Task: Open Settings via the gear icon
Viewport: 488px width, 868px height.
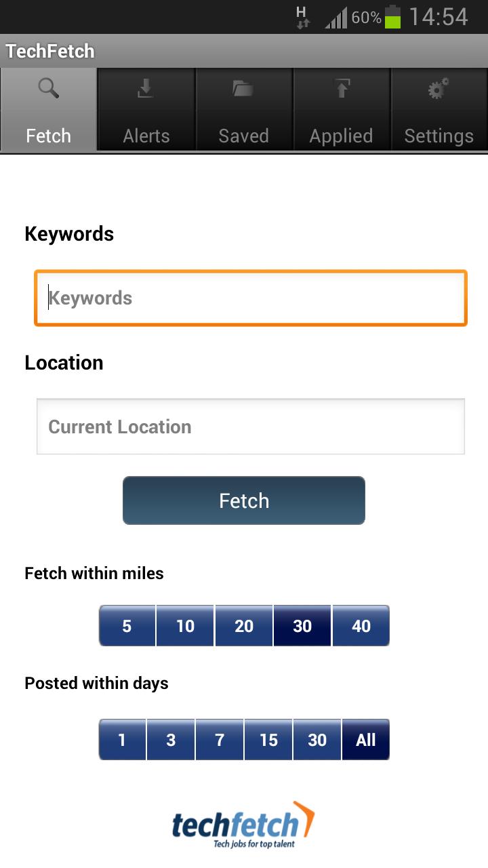Action: point(439,87)
